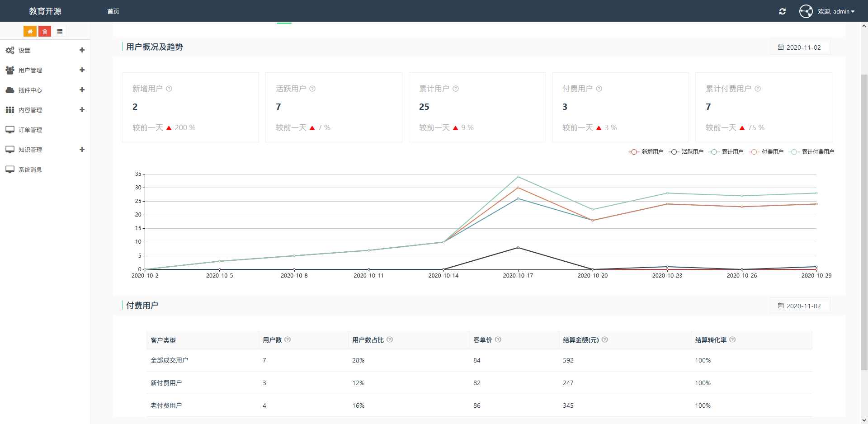The height and width of the screenshot is (424, 868).
Task: Expand 设置 menu with plus sign
Action: pos(82,50)
